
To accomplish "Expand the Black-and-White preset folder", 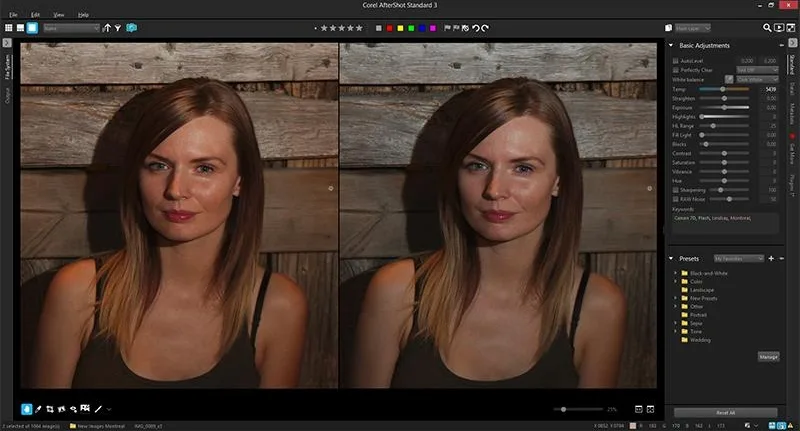I will click(x=676, y=273).
